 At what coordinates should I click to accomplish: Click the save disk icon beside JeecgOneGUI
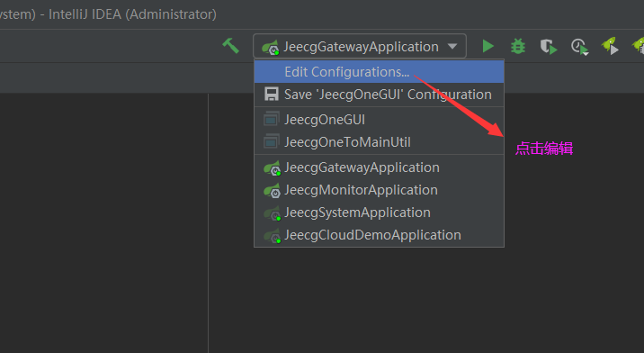point(271,95)
